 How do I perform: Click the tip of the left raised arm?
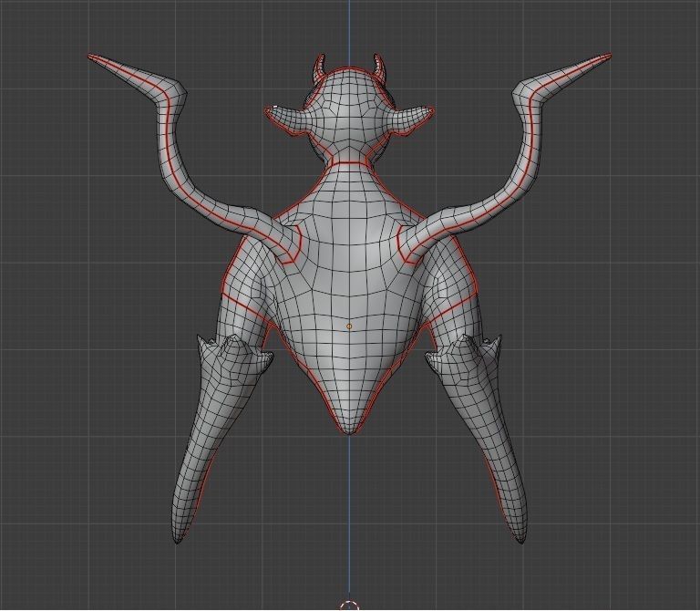click(x=92, y=57)
